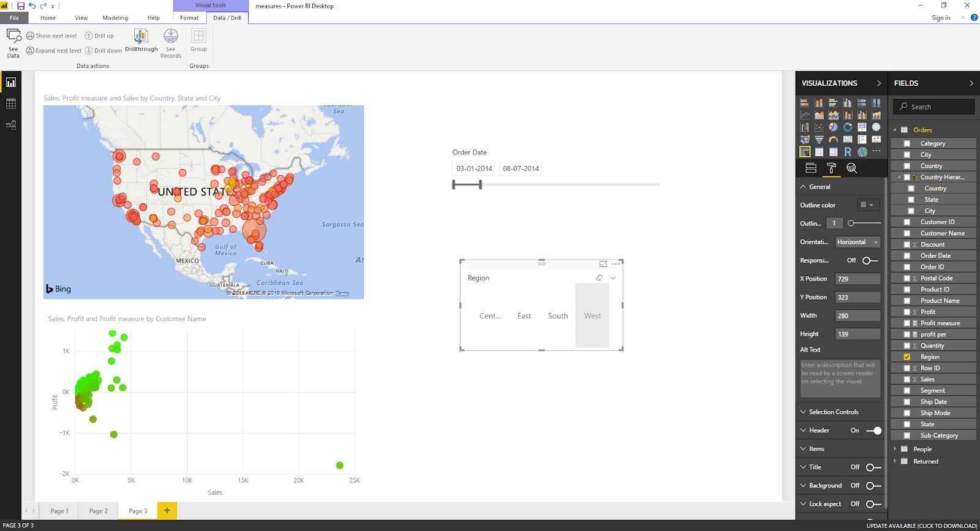Open the File menu
The image size is (980, 531).
coord(14,18)
